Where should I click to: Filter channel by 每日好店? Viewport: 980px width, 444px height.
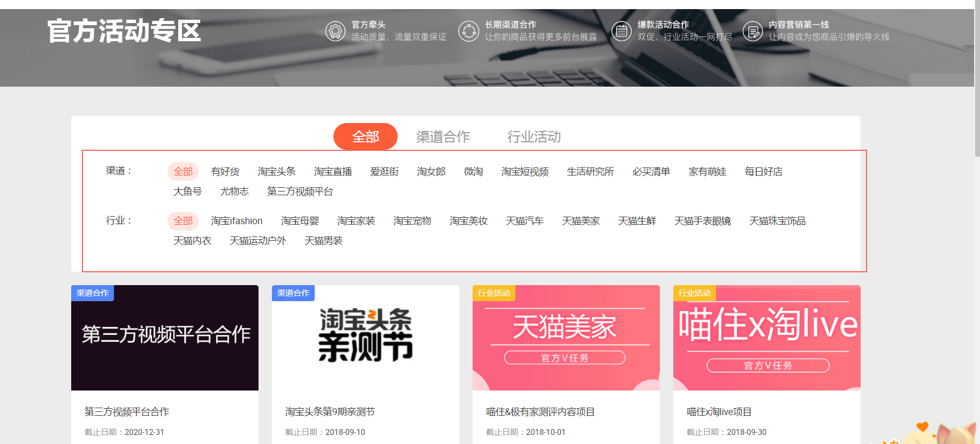pos(764,172)
